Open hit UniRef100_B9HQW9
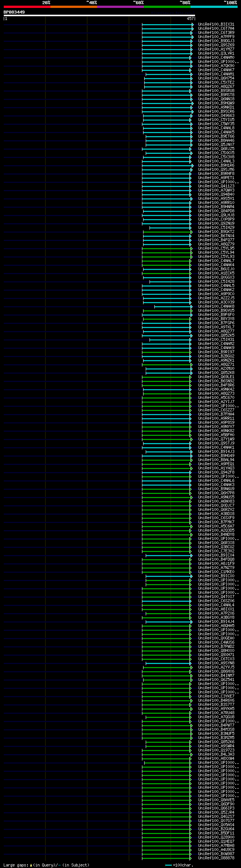The image size is (241, 868). [x=216, y=103]
